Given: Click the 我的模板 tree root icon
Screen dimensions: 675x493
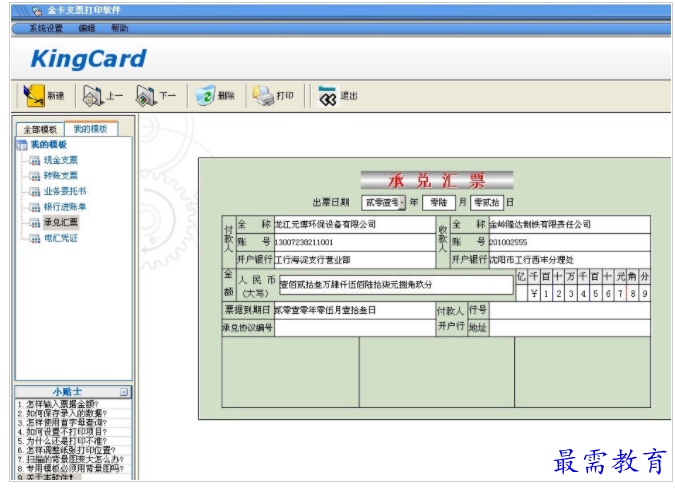Looking at the screenshot, I should (x=22, y=145).
